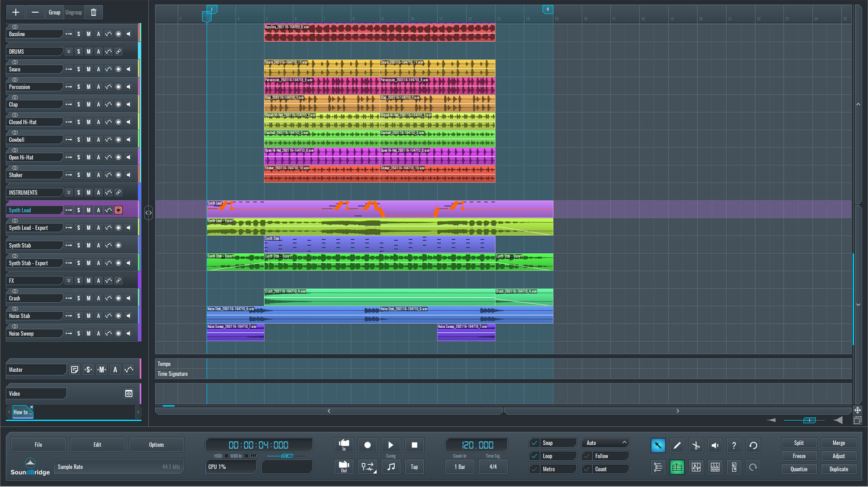Open the Sample Rate selector

[119, 467]
